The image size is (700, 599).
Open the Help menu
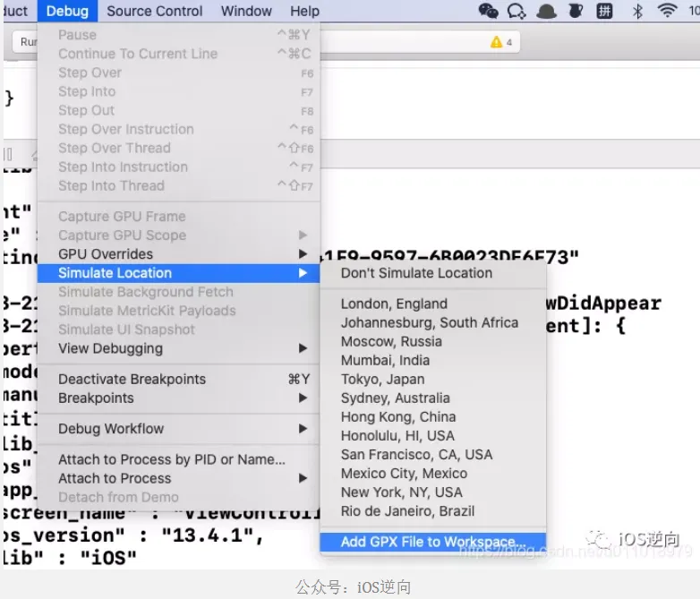(x=304, y=11)
